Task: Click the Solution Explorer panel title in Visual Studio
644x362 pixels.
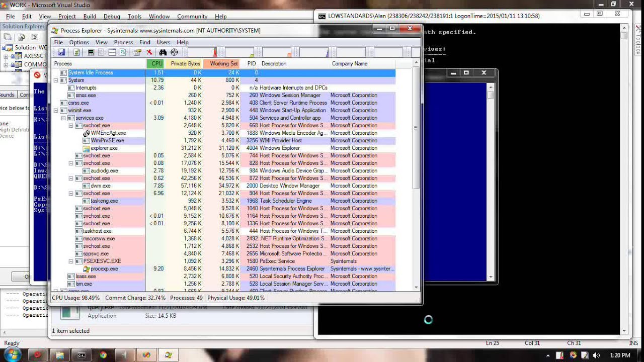Action: [x=23, y=27]
